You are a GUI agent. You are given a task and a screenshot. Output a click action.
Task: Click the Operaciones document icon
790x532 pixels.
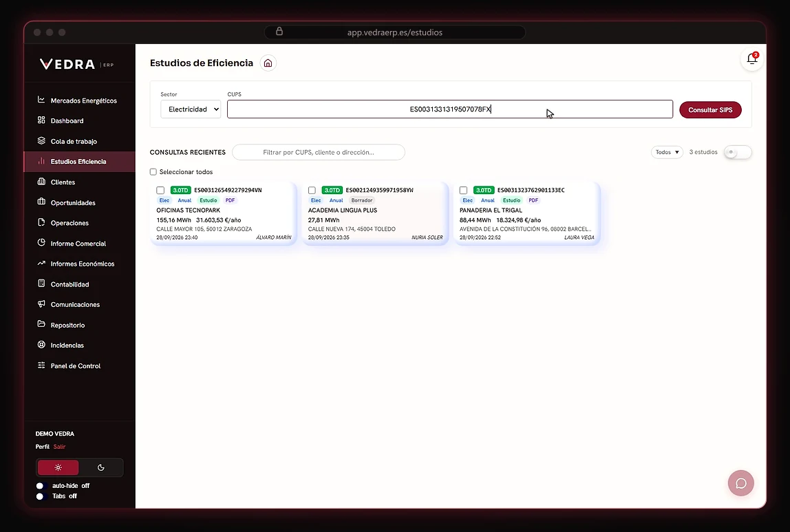click(41, 222)
